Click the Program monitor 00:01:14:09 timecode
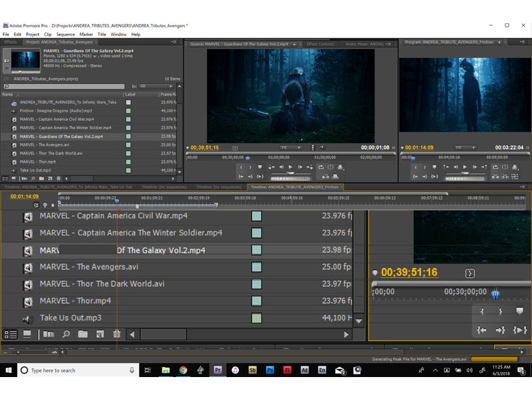Screen dimensions: 532x399 (419, 148)
